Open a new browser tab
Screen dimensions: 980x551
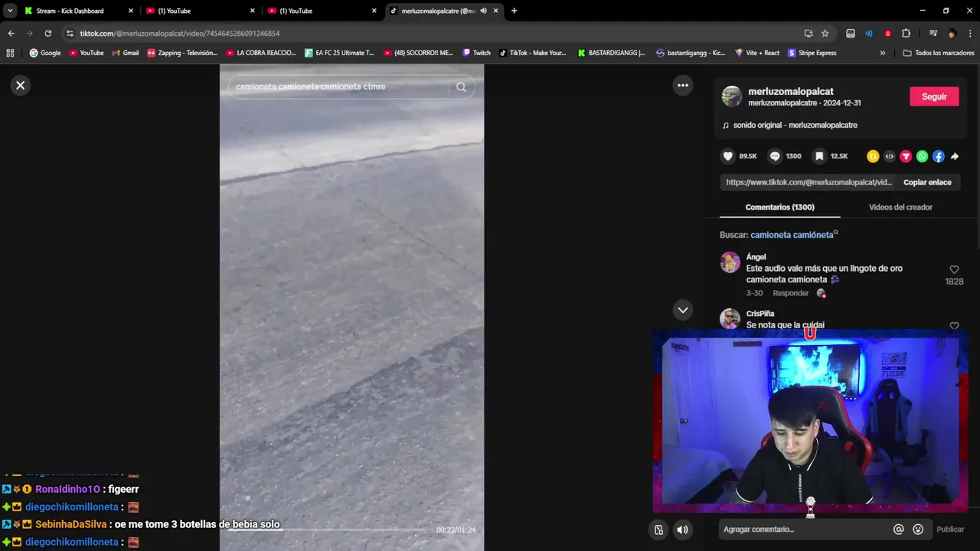point(514,11)
